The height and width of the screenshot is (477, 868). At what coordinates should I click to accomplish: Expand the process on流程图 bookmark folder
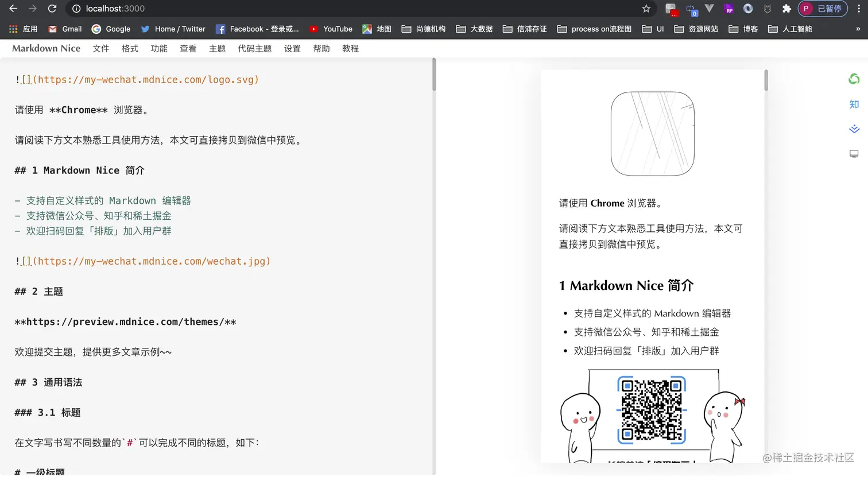(594, 29)
